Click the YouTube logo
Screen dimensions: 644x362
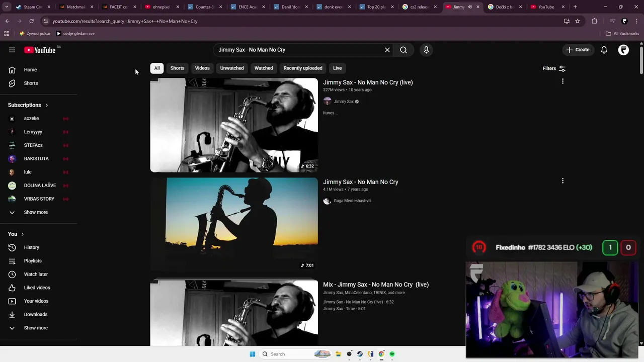click(x=40, y=50)
